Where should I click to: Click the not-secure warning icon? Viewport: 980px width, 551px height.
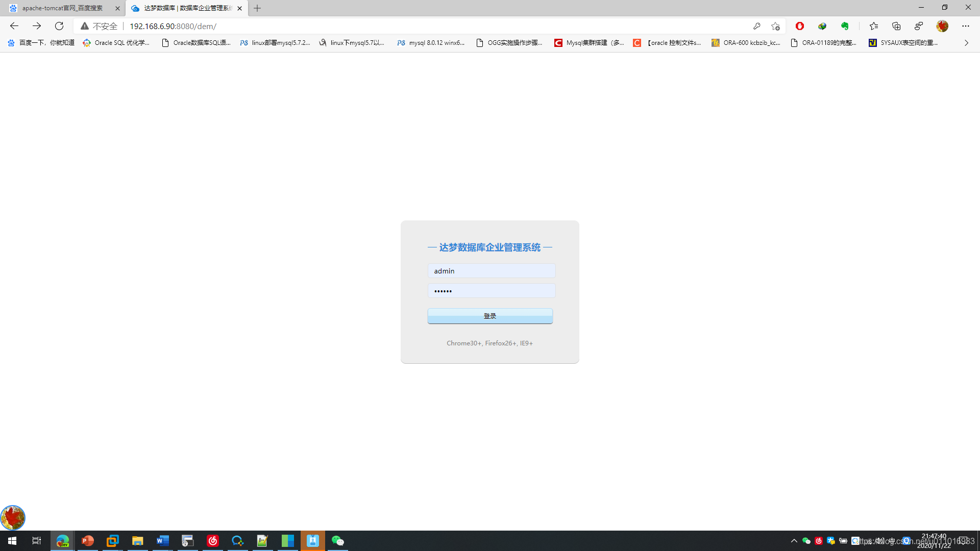(x=85, y=26)
